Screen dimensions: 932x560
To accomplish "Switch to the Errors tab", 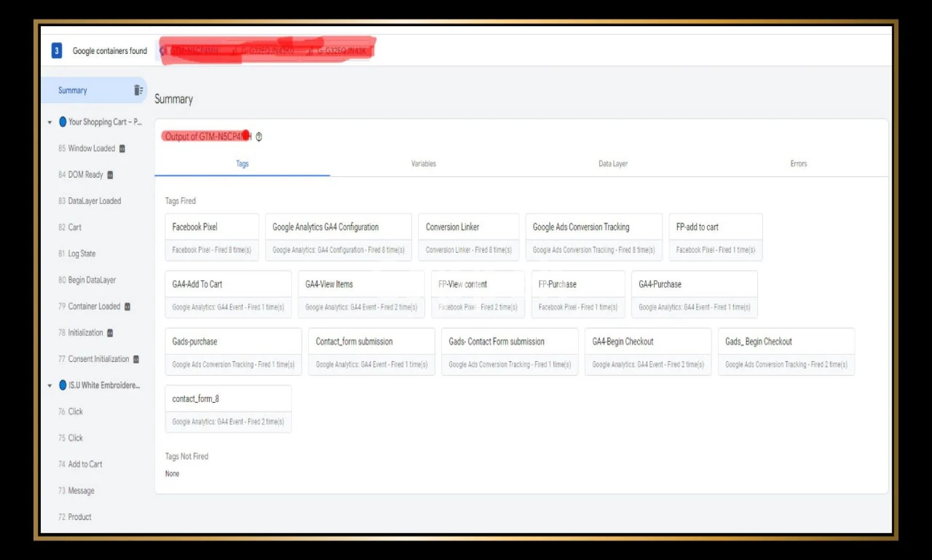I will pyautogui.click(x=798, y=164).
